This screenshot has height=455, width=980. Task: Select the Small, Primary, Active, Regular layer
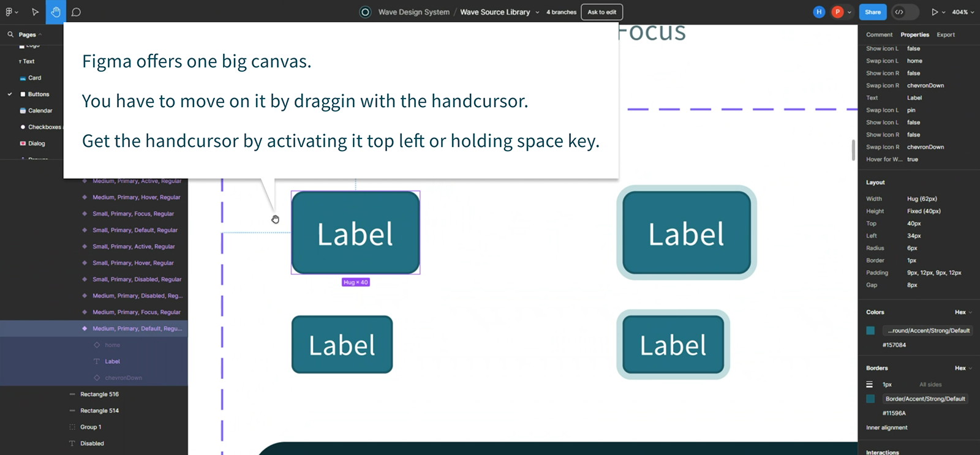(x=134, y=247)
